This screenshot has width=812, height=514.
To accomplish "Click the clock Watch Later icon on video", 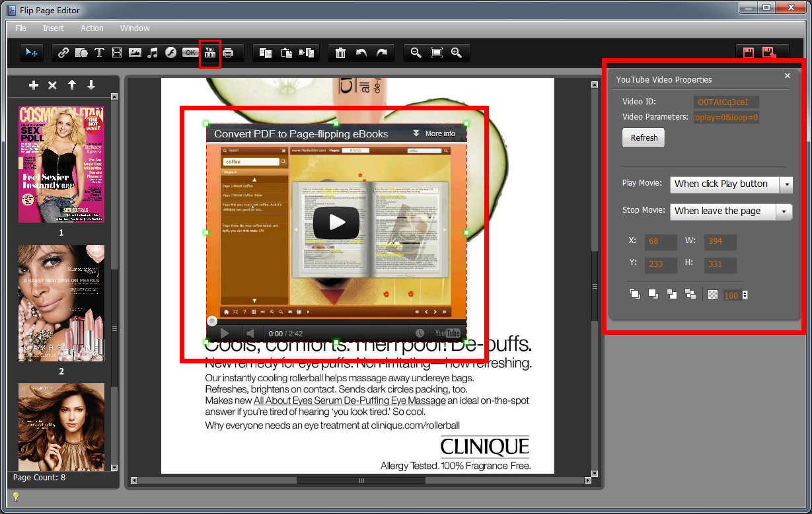I will coord(420,333).
